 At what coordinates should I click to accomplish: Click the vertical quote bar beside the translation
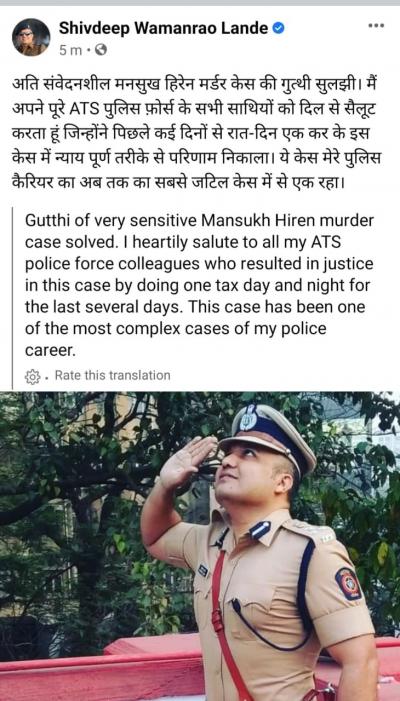tap(12, 298)
